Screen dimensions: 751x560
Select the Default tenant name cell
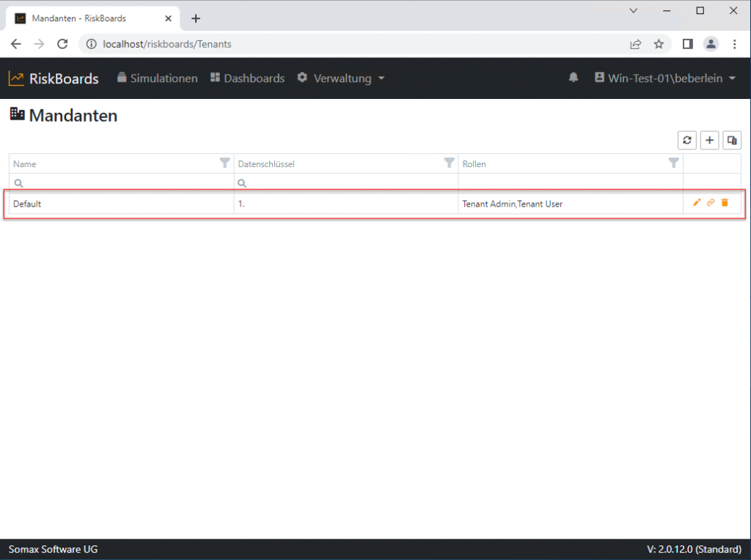(122, 204)
